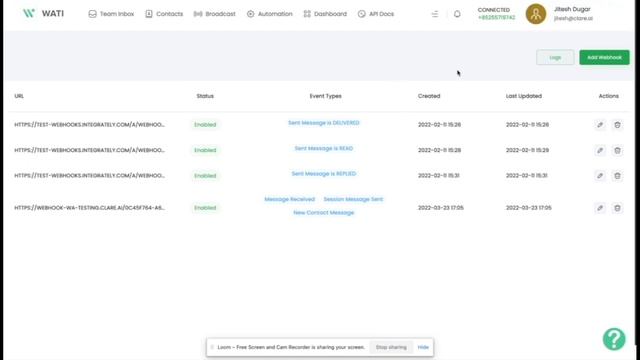The image size is (640, 360).
Task: Click Enabled status in REPLIED row
Action: [205, 176]
